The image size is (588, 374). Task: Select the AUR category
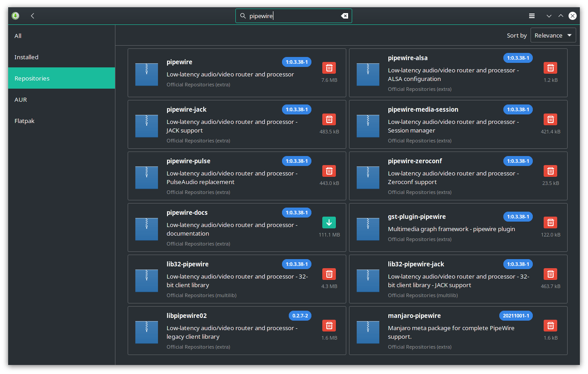[21, 99]
